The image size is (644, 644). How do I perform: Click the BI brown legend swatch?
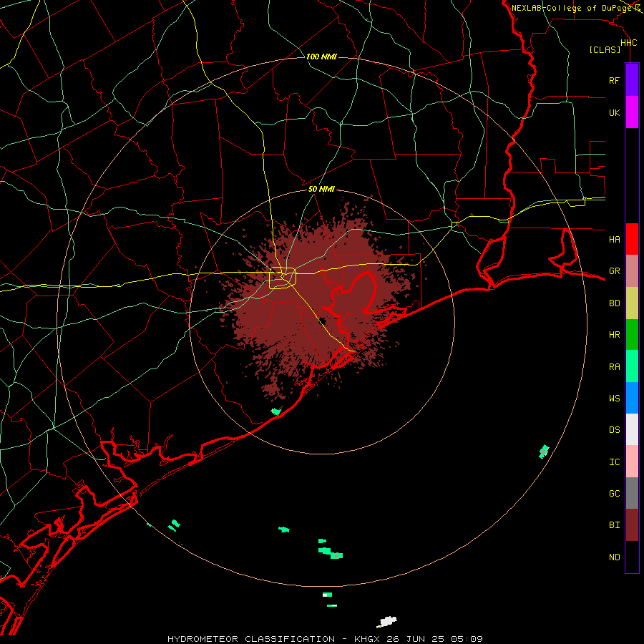click(632, 525)
